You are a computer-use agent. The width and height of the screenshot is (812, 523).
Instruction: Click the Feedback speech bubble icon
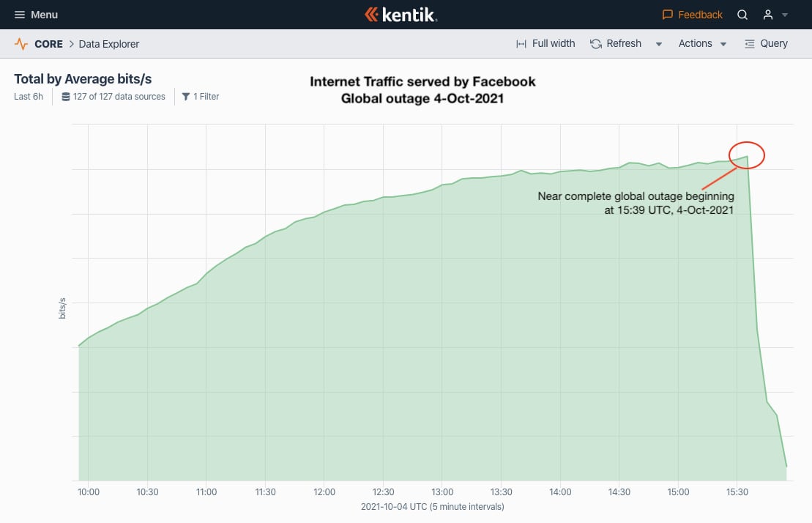coord(667,15)
